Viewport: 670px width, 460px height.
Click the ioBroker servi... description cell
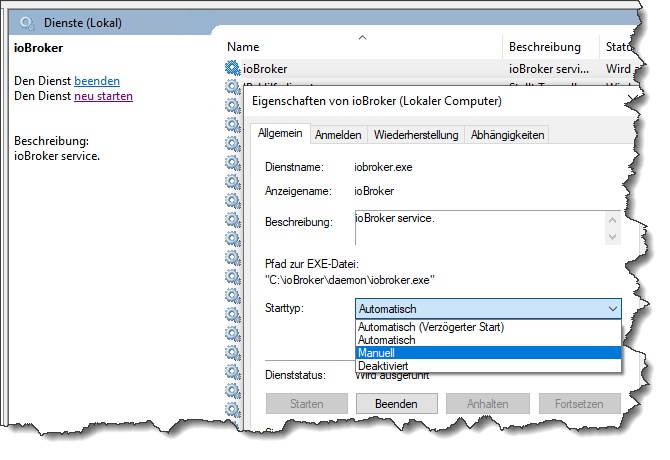pyautogui.click(x=549, y=69)
